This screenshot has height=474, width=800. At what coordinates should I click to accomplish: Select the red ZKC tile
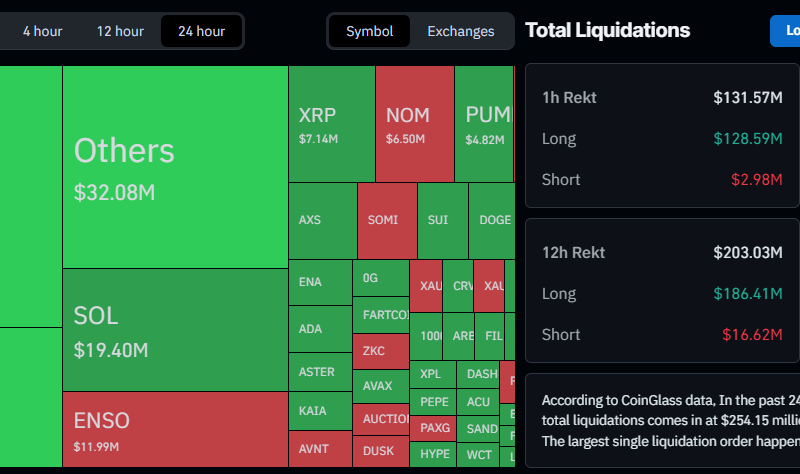380,351
